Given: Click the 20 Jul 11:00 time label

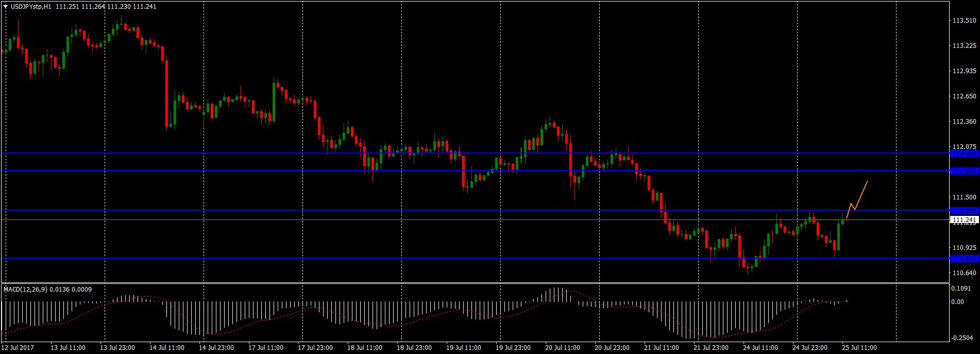Looking at the screenshot, I should point(563,348).
